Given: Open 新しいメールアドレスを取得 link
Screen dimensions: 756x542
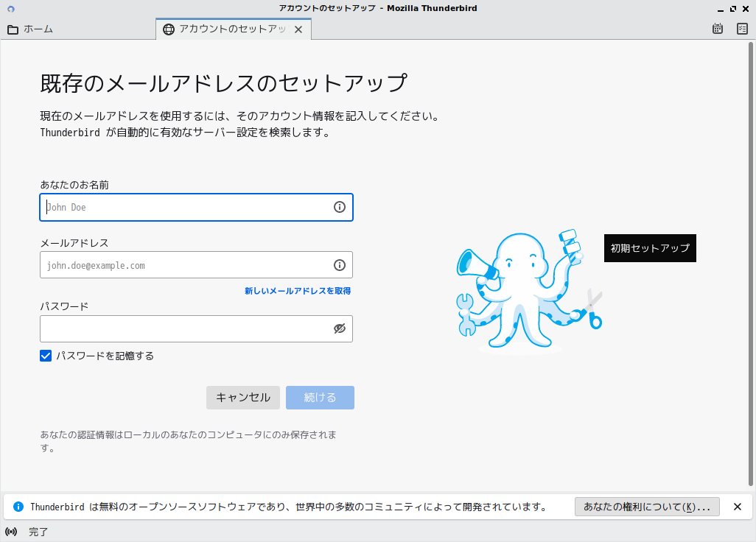Looking at the screenshot, I should [x=298, y=291].
